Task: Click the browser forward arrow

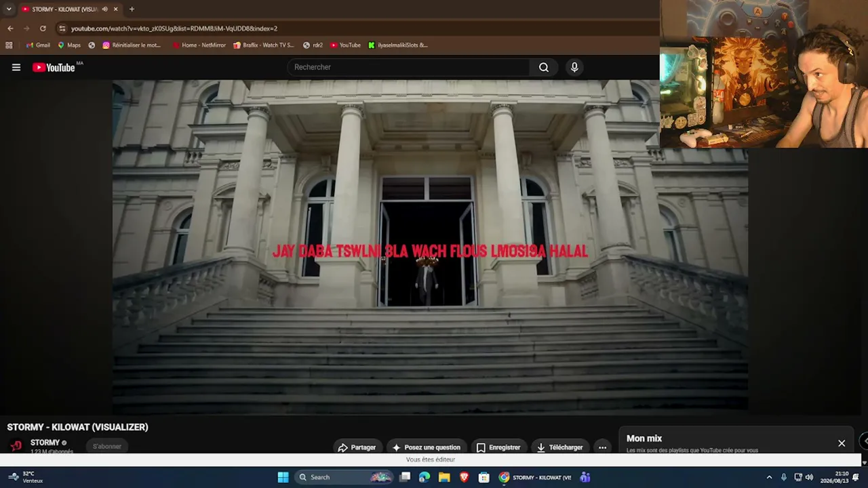Action: [26, 28]
